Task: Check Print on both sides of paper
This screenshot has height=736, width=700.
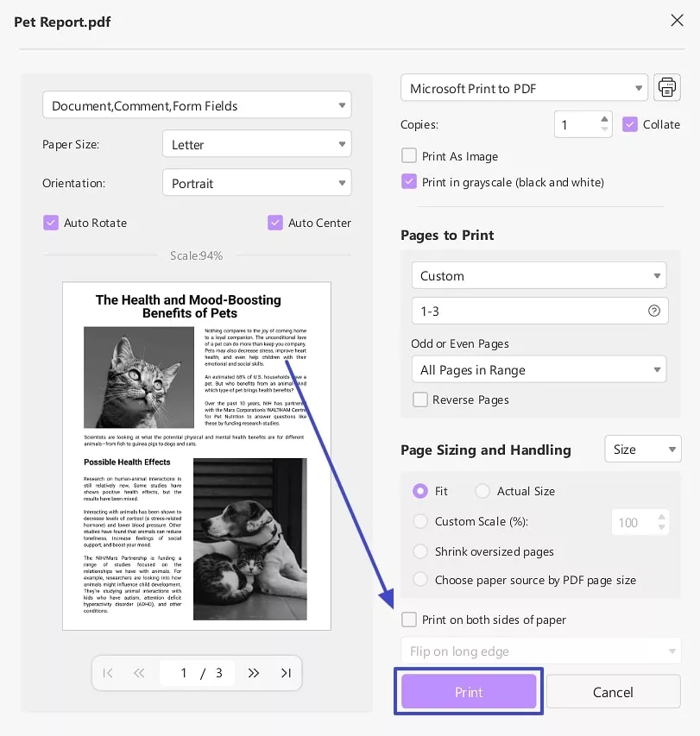Action: (410, 620)
